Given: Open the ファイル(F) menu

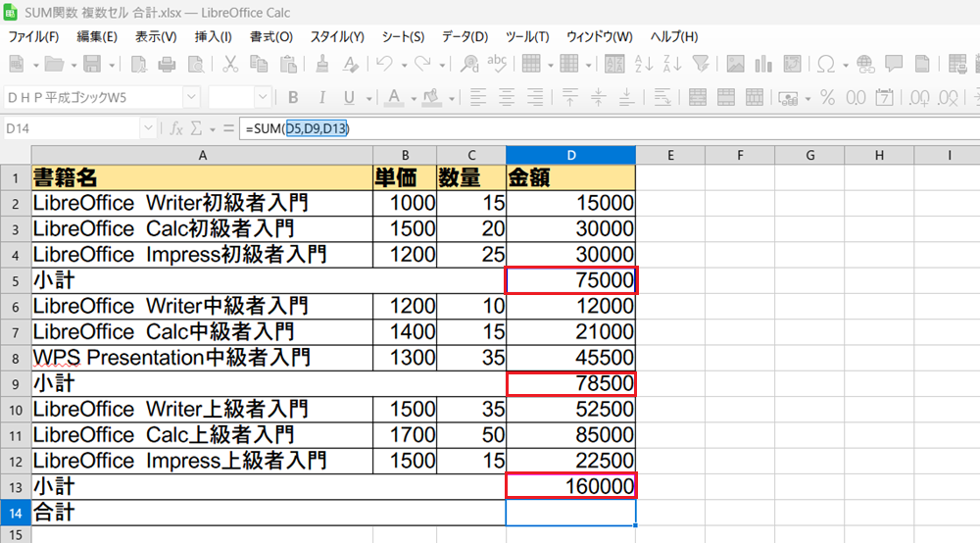Looking at the screenshot, I should point(33,37).
